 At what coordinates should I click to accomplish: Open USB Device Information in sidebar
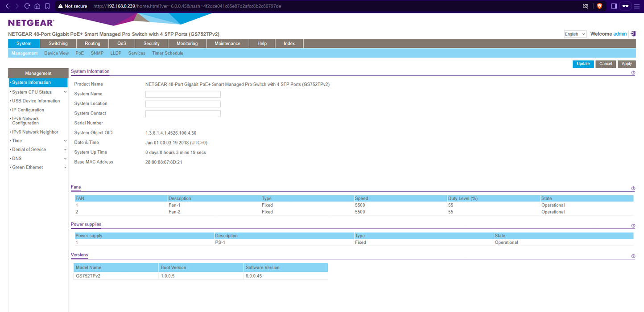click(36, 101)
